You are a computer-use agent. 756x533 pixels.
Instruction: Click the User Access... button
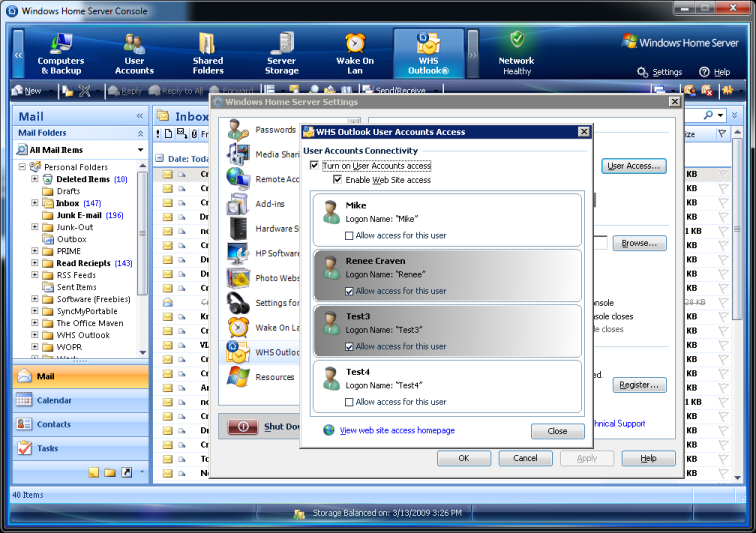point(634,166)
